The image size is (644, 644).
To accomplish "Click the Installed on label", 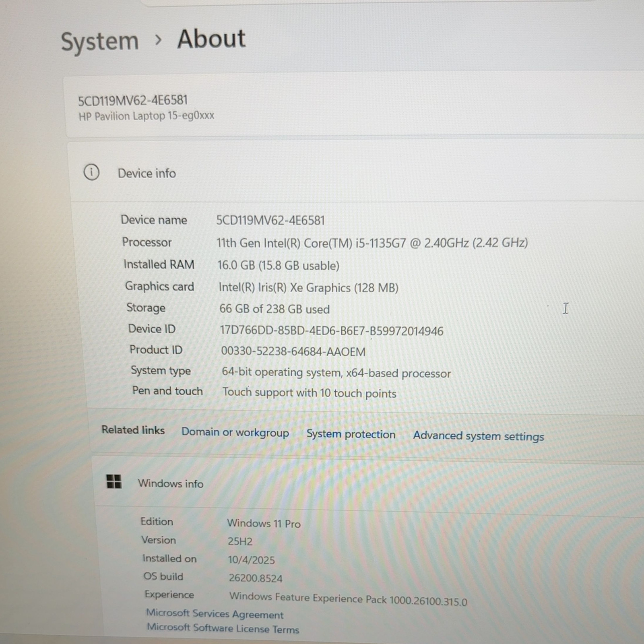I will (169, 559).
